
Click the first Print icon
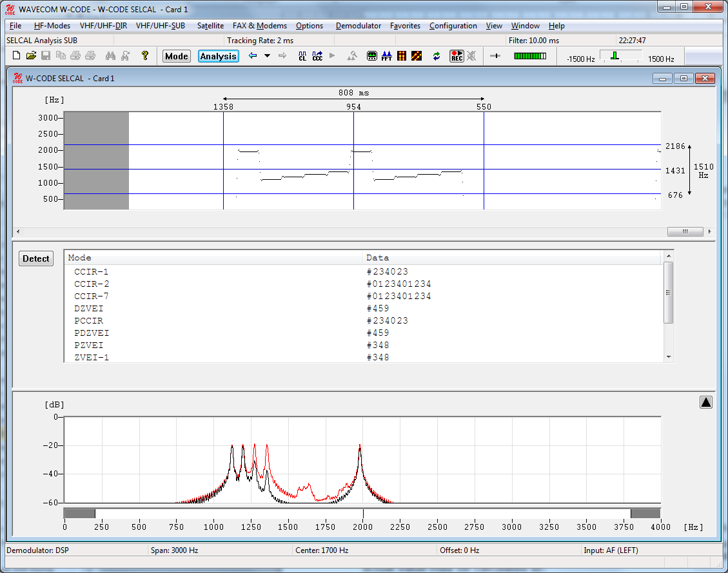pyautogui.click(x=75, y=55)
